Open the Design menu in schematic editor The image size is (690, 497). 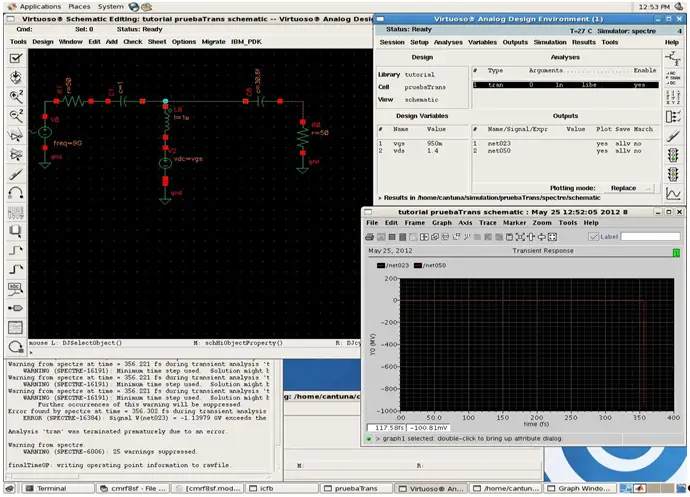[43, 41]
